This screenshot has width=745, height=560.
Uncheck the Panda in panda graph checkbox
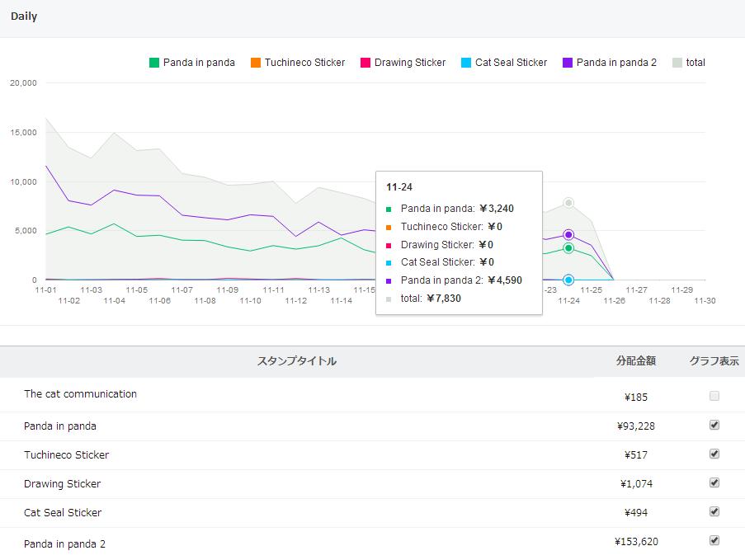[714, 425]
